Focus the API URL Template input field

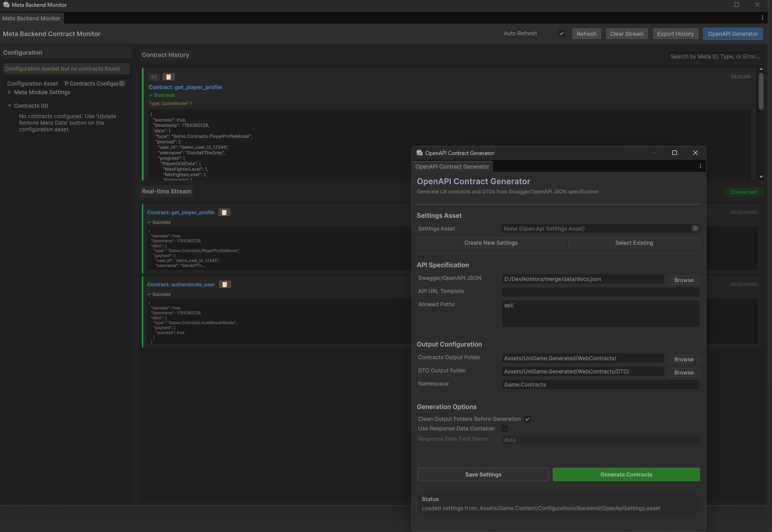[600, 292]
